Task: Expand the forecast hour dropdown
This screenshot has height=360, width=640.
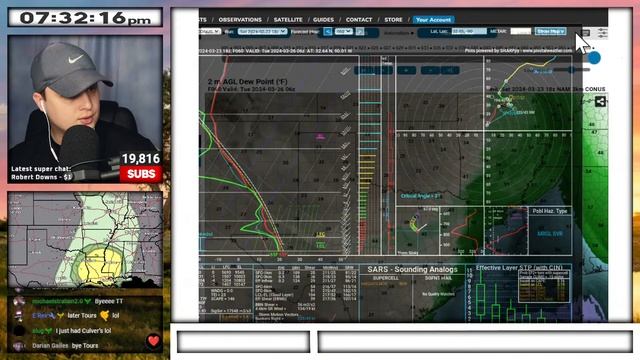Action: click(343, 31)
